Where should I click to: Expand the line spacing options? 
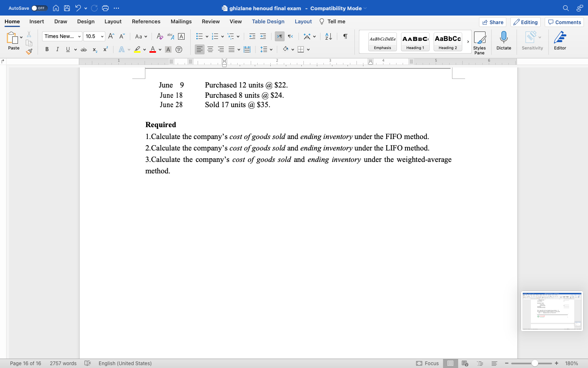tap(271, 49)
